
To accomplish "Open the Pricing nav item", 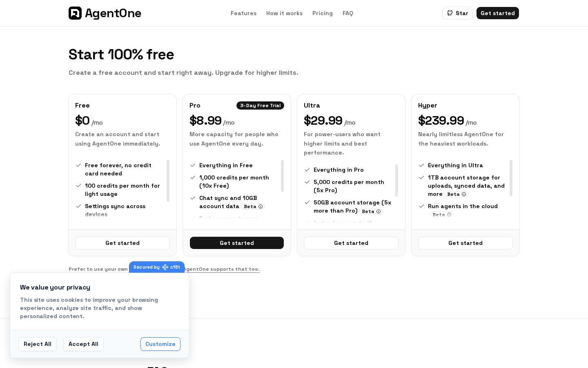I will point(323,13).
